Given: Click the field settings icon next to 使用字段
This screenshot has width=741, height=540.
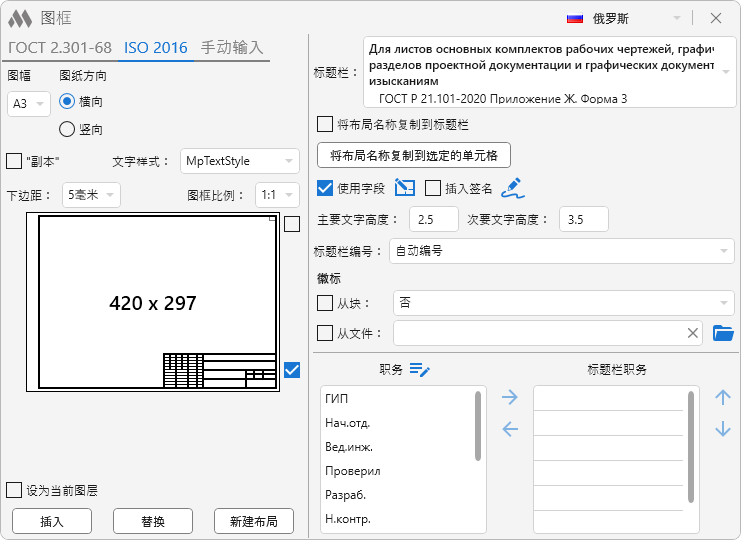Looking at the screenshot, I should click(404, 187).
